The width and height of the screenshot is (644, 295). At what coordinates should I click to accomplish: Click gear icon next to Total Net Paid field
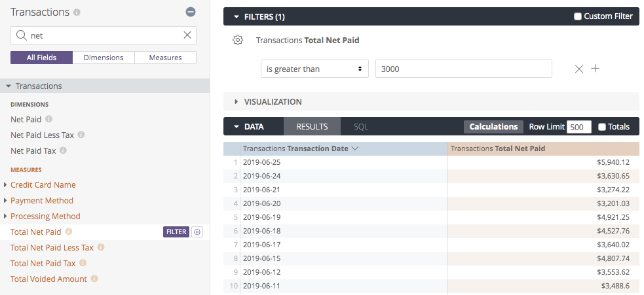pos(197,232)
